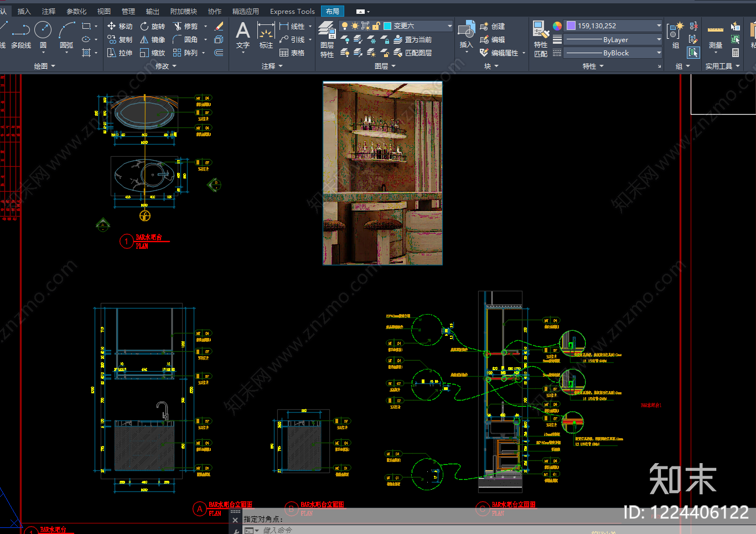Expand the 修改 (Modify) panel
Viewport: 756px width, 534px height.
point(166,66)
